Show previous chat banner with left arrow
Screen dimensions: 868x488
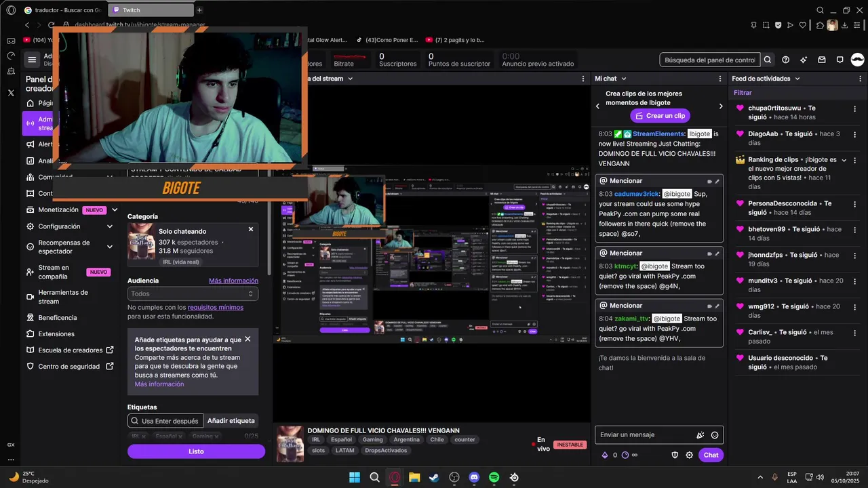[x=597, y=106]
